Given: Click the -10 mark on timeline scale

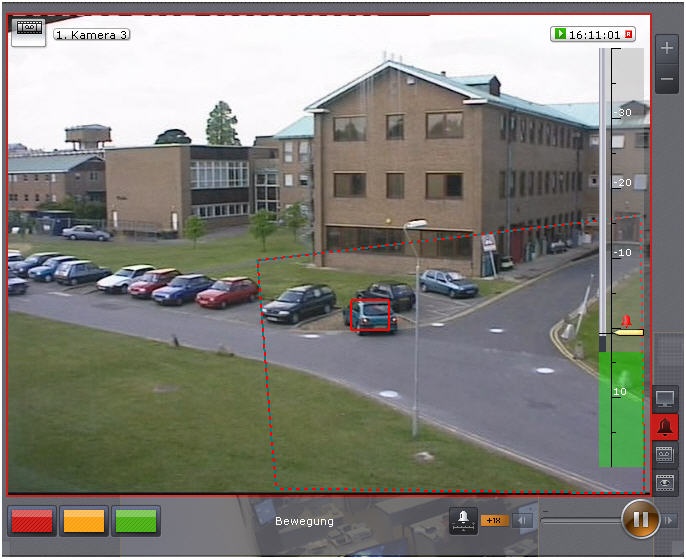Looking at the screenshot, I should [x=623, y=252].
